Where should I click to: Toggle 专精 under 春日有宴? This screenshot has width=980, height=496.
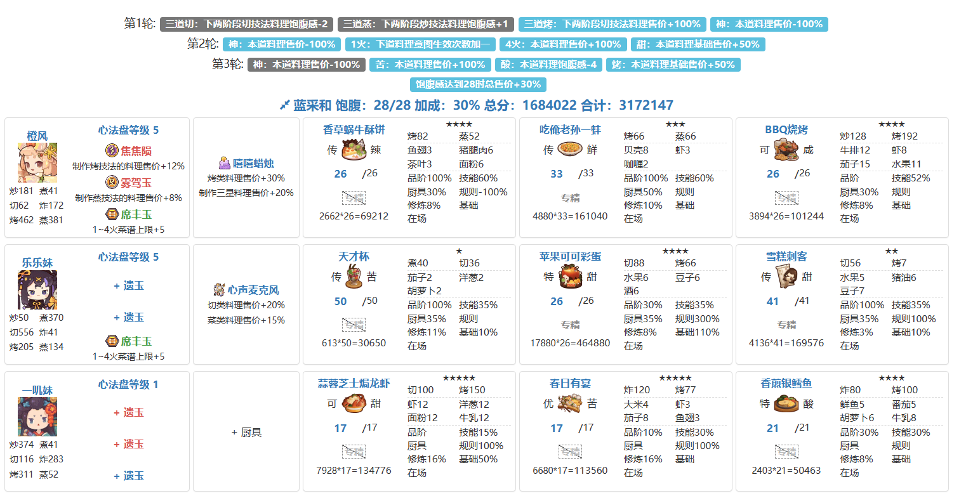click(570, 452)
